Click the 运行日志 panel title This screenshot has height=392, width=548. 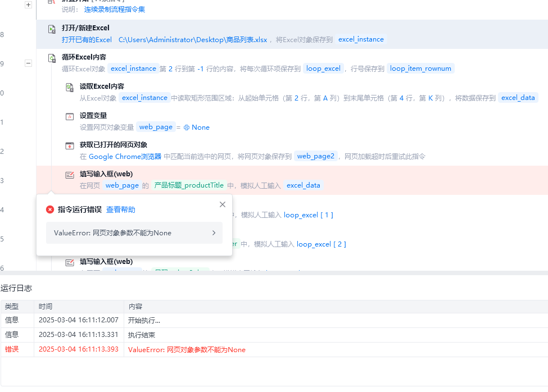16,288
